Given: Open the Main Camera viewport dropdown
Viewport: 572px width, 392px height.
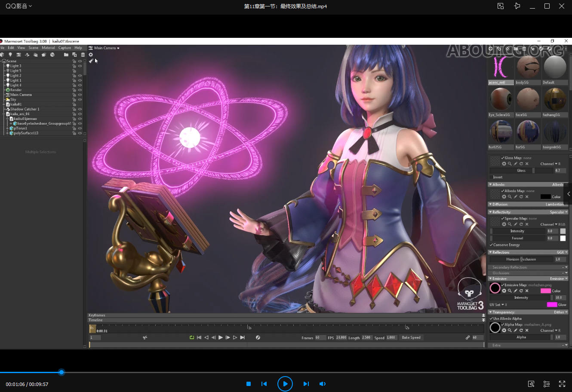Looking at the screenshot, I should (x=106, y=48).
